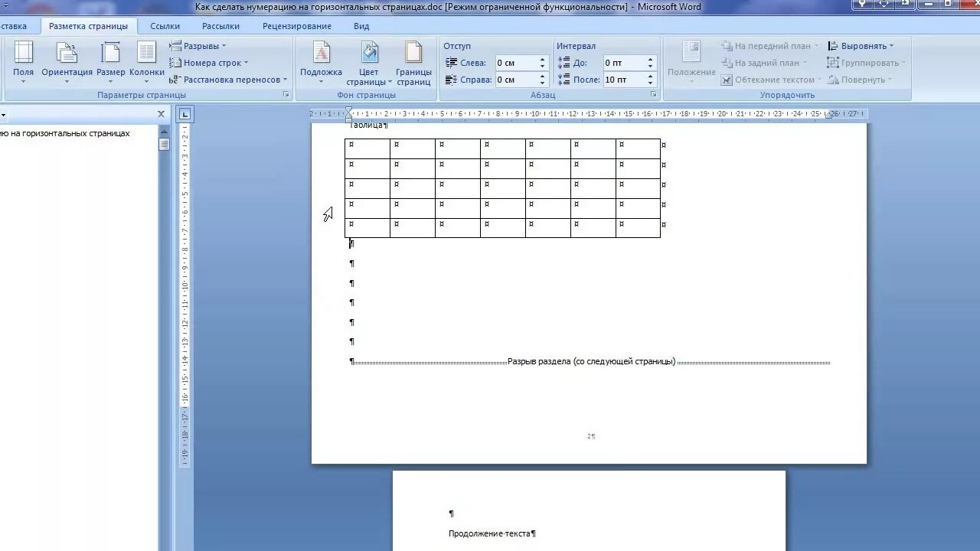Click into the После spacing field
The width and height of the screenshot is (980, 551).
[623, 80]
